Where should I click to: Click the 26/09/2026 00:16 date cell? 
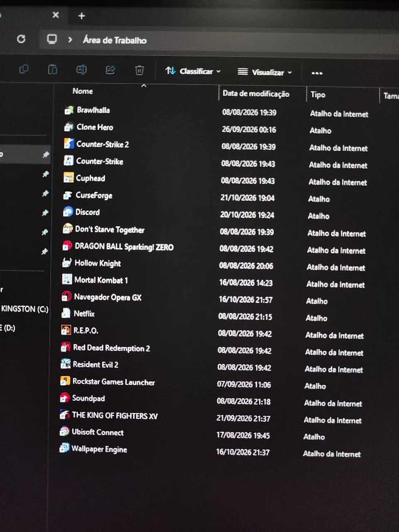pos(249,130)
